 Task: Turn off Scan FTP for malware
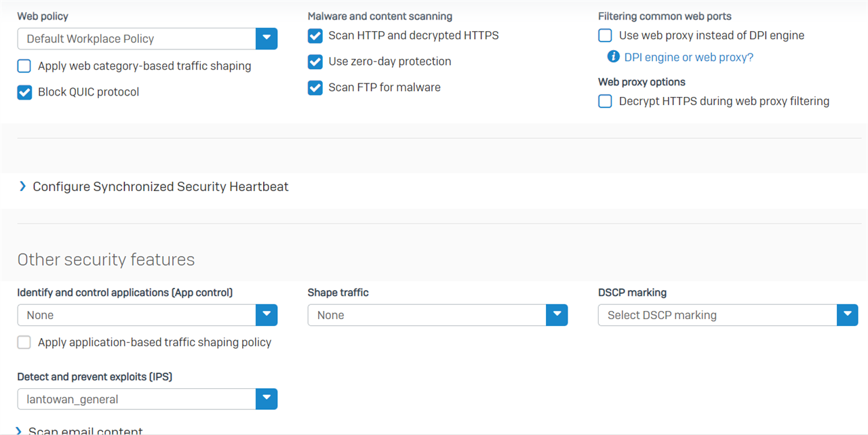click(x=315, y=87)
